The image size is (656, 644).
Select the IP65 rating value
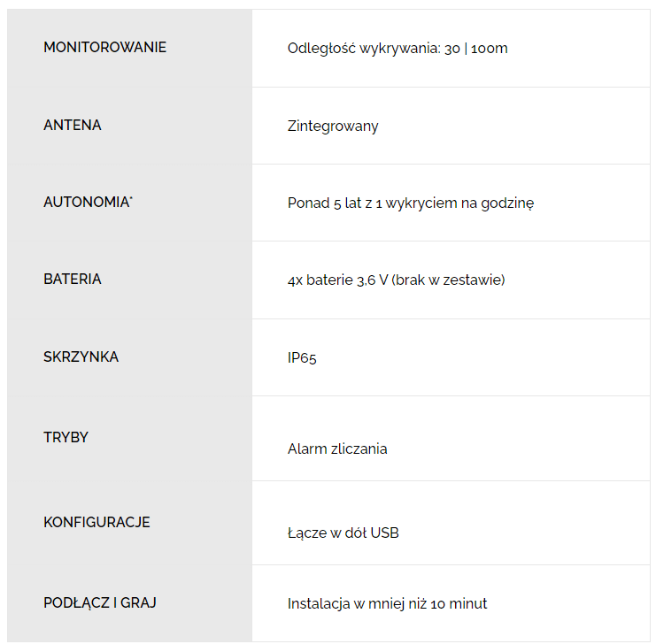coord(302,358)
